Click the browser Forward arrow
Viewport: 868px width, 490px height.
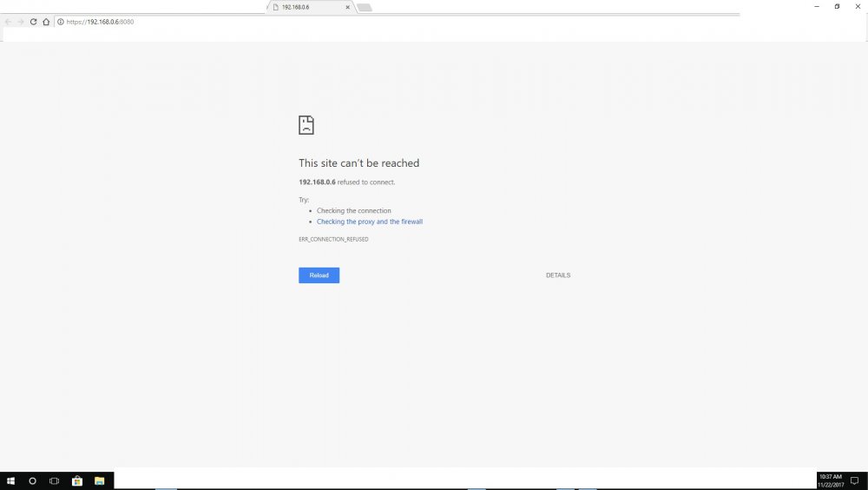click(x=21, y=22)
